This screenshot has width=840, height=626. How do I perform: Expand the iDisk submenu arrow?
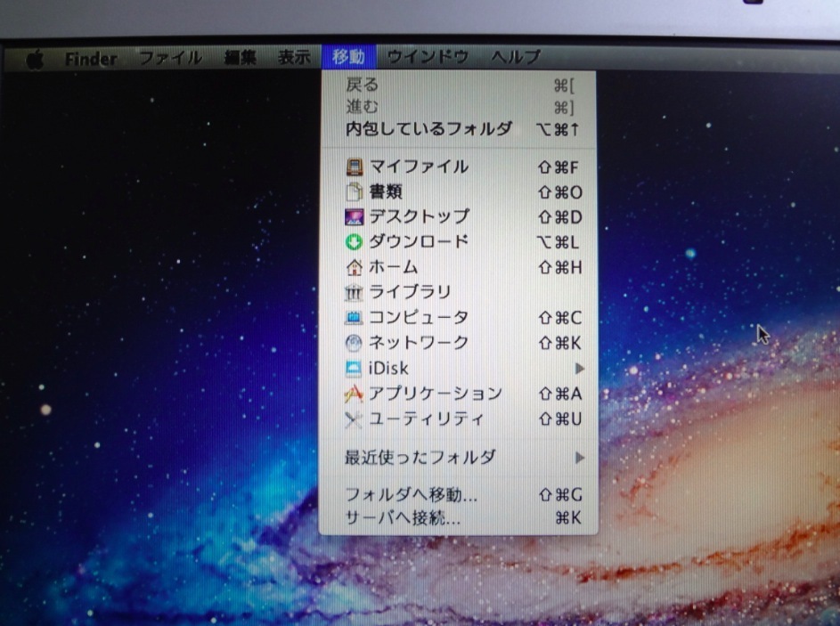(579, 368)
